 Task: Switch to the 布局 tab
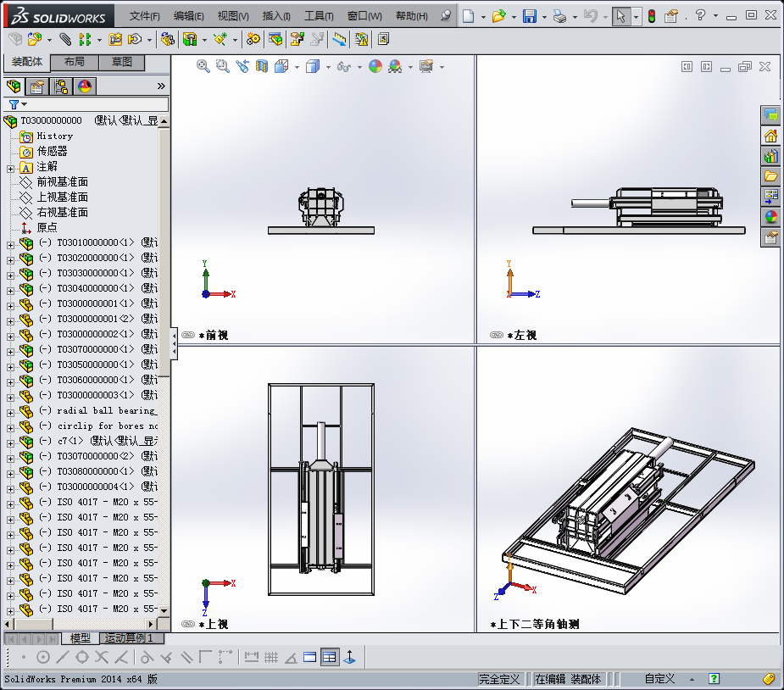(x=75, y=62)
